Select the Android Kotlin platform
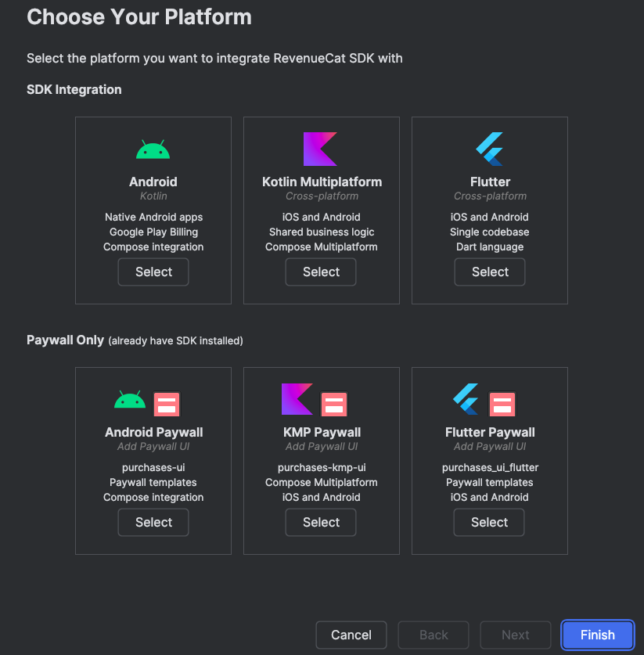This screenshot has width=644, height=655. tap(153, 272)
